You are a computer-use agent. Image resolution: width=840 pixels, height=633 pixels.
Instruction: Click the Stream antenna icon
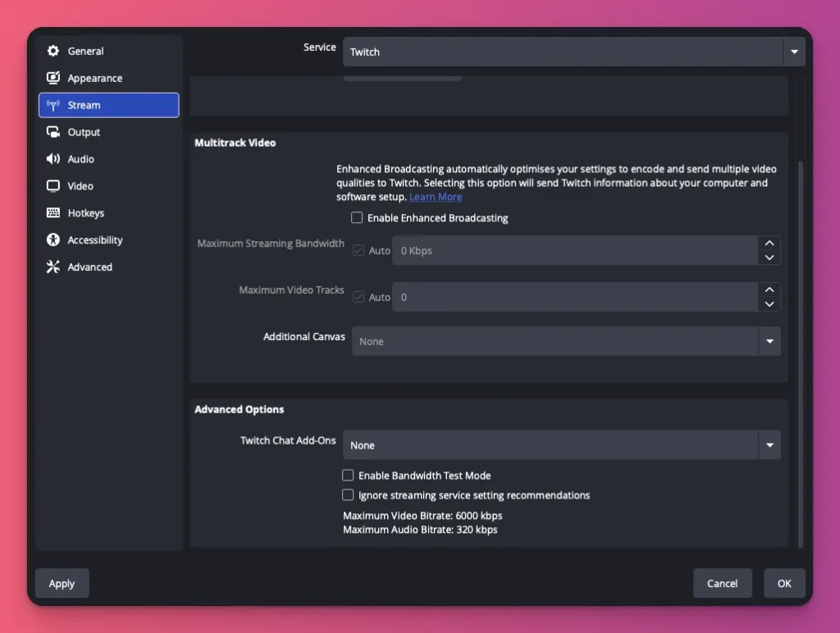(53, 105)
